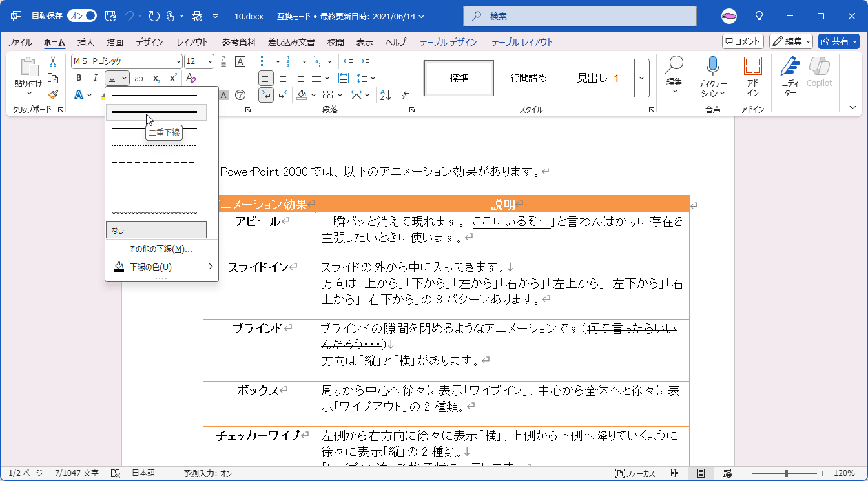Open the font name dropdown
The image size is (868, 481).
click(178, 61)
